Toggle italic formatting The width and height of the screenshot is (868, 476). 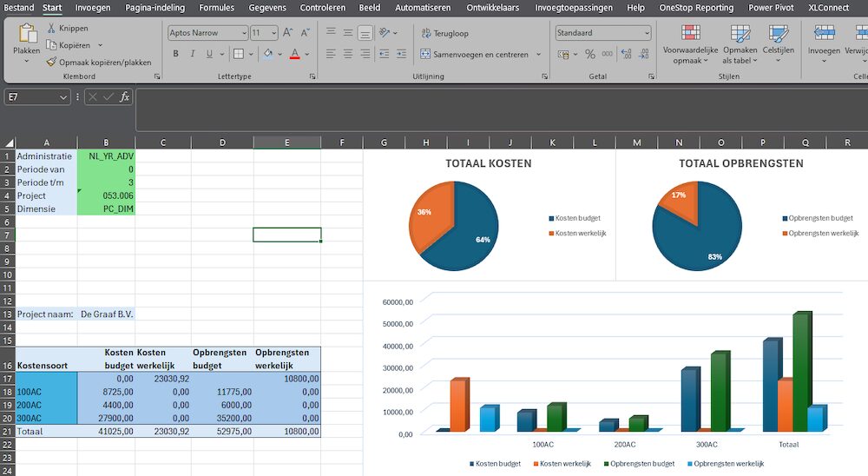coord(192,54)
